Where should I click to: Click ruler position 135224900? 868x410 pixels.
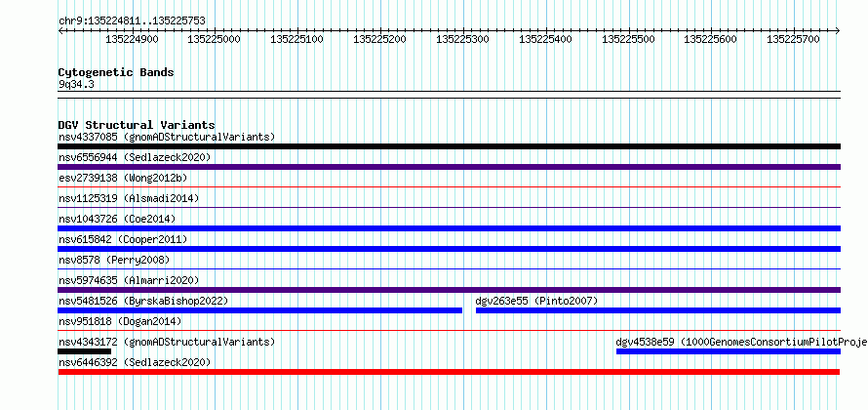132,39
